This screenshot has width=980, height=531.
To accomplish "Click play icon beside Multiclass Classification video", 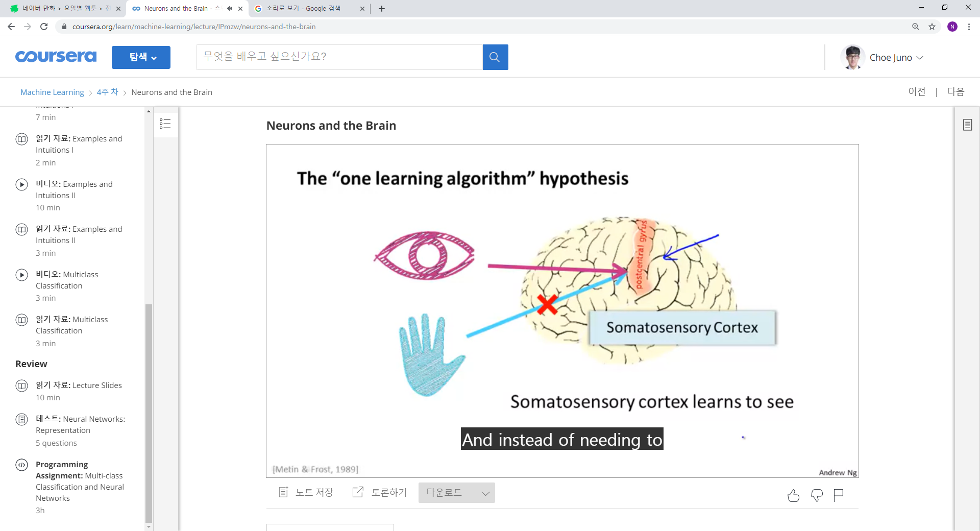I will [21, 275].
